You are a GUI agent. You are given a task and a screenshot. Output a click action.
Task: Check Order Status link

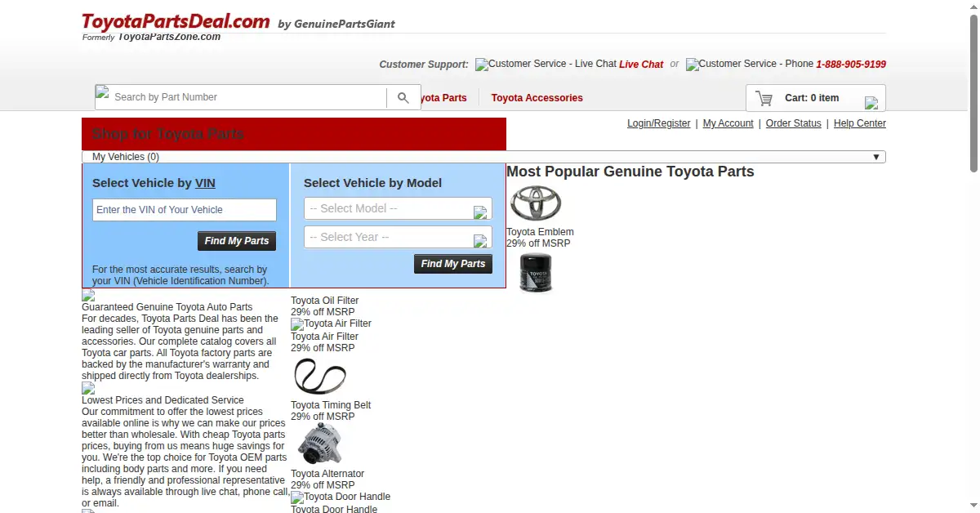tap(794, 123)
